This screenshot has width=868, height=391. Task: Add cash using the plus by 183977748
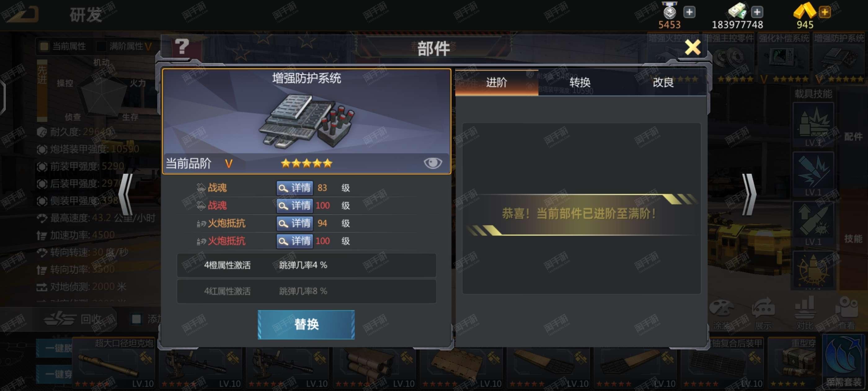tap(757, 12)
